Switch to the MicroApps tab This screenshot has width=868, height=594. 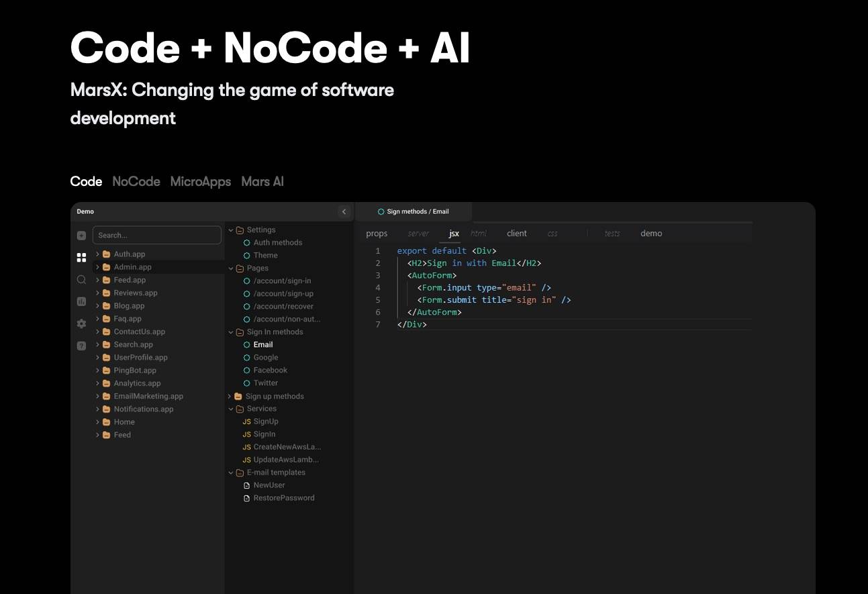point(201,181)
